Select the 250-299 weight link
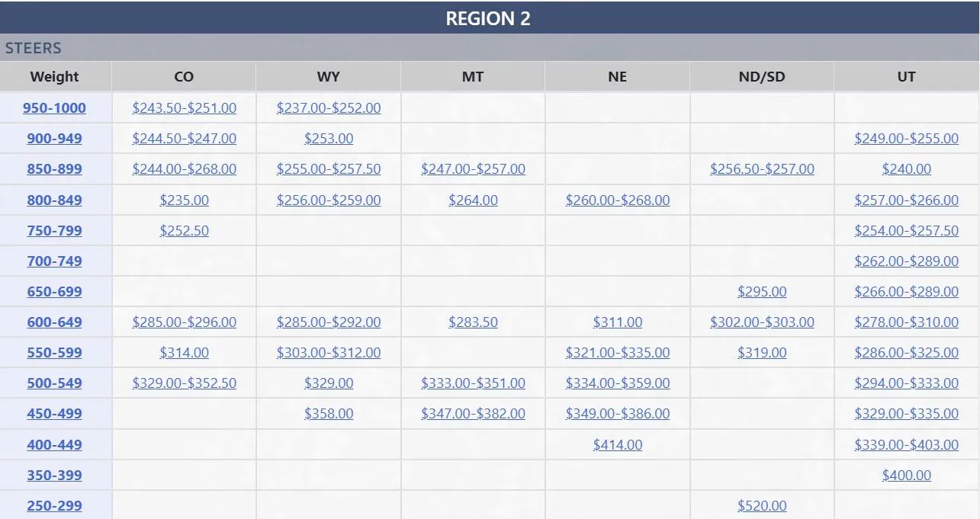Screen dimensions: 980x519 [54, 506]
